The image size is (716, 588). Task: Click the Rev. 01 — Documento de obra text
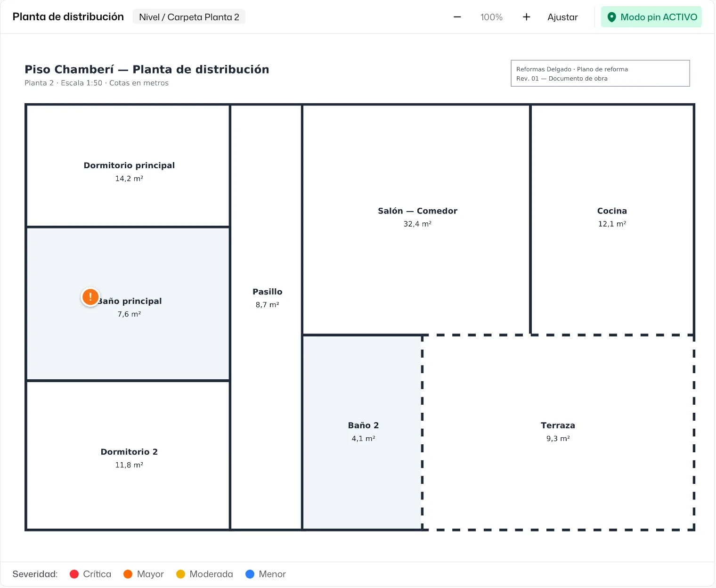click(562, 79)
